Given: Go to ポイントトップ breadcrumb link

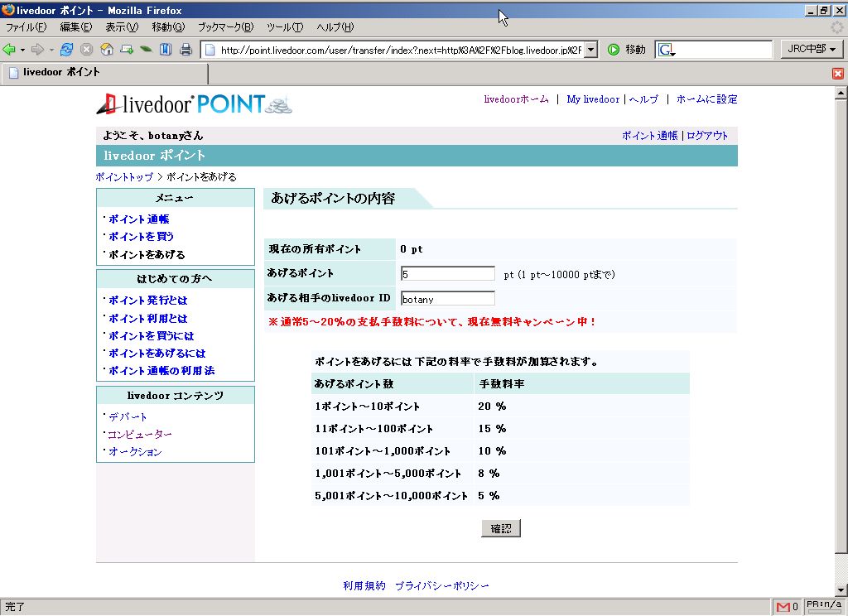Looking at the screenshot, I should 124,177.
